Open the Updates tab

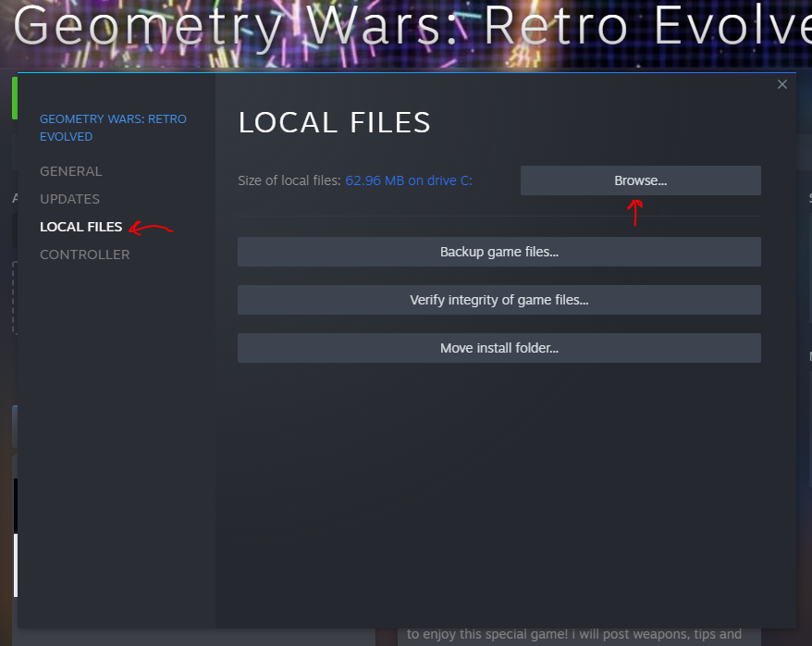click(70, 199)
